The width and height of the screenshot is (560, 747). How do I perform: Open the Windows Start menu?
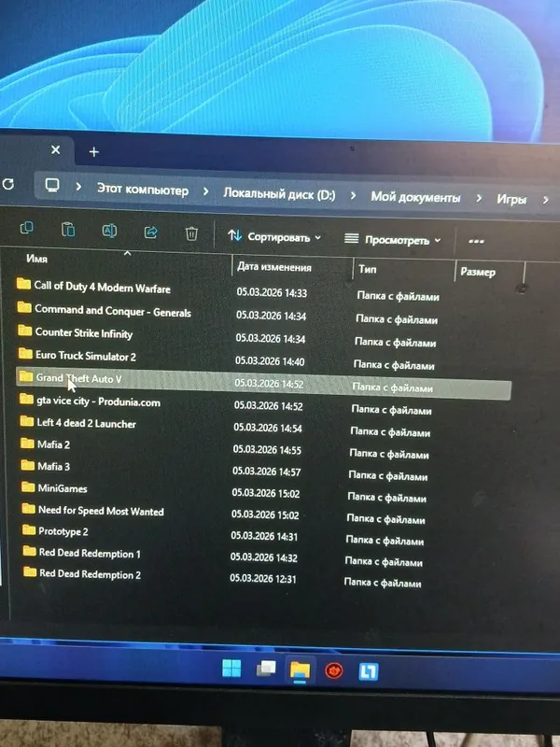(x=231, y=668)
